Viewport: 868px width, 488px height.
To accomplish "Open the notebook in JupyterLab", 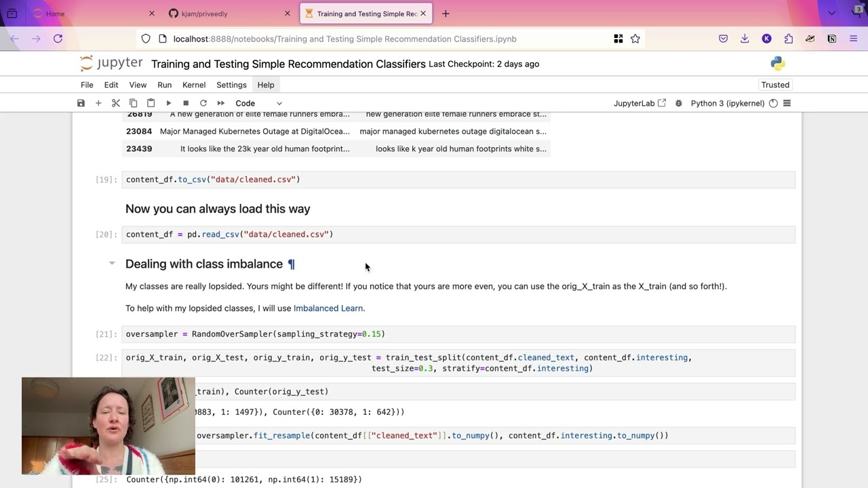I will (639, 103).
